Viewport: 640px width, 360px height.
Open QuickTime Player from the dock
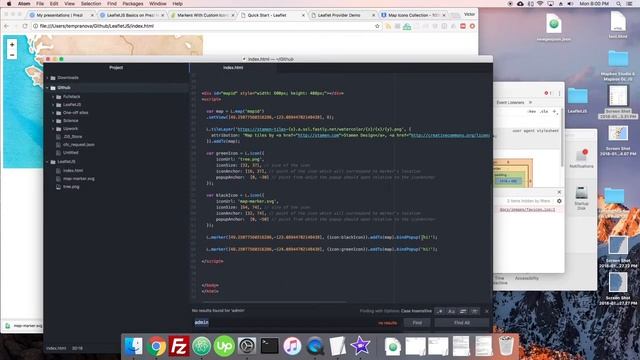click(315, 346)
